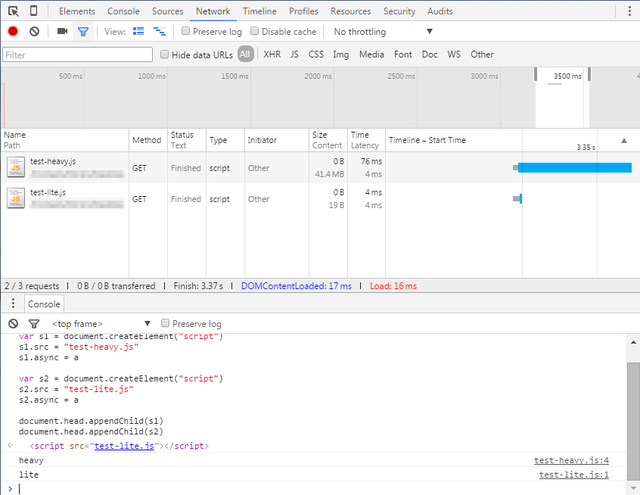Open the Resources tab

[351, 11]
